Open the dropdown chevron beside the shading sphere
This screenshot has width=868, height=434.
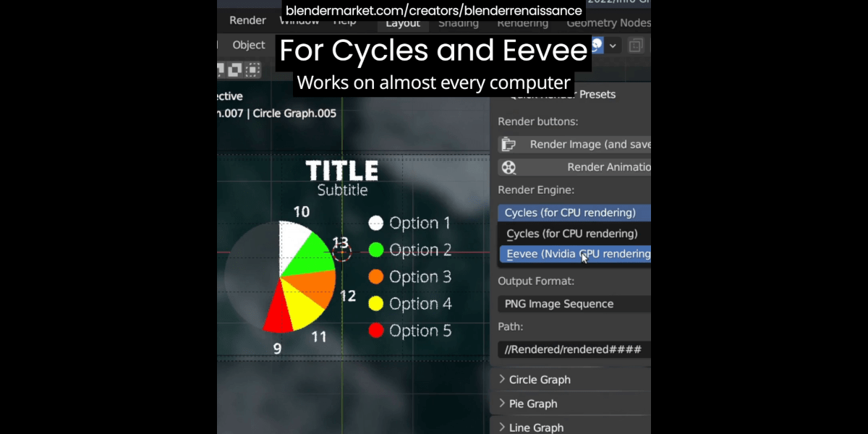612,45
